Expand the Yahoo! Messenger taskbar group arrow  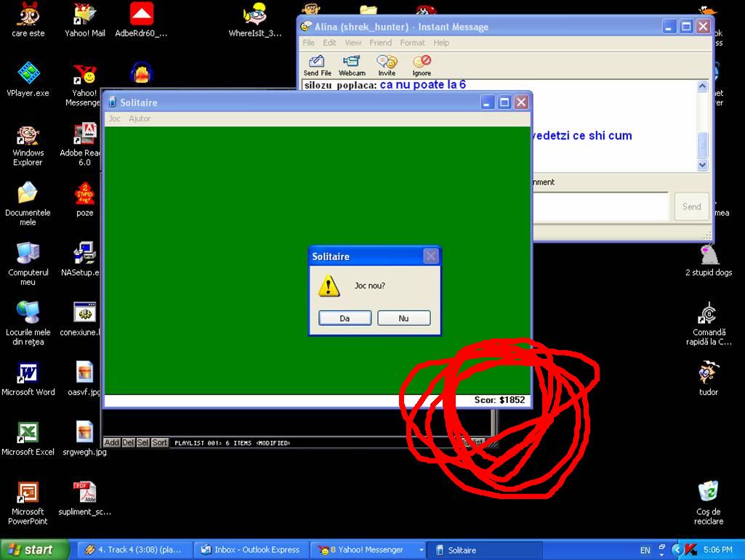point(421,550)
